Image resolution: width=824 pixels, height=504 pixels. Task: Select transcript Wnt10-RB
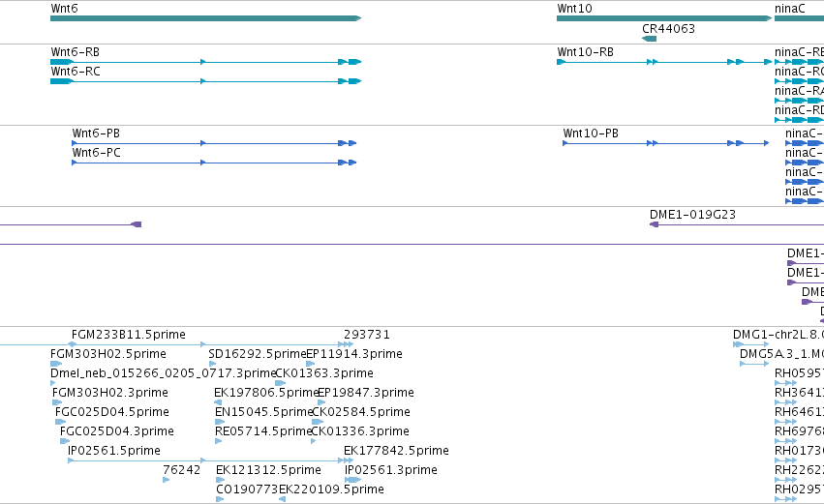coord(664,62)
